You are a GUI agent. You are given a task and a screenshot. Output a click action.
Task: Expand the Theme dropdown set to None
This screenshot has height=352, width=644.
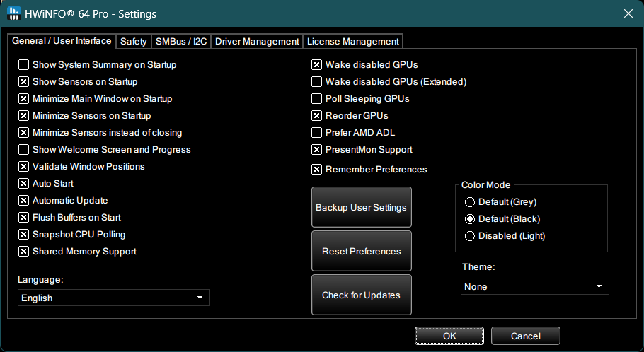point(535,286)
